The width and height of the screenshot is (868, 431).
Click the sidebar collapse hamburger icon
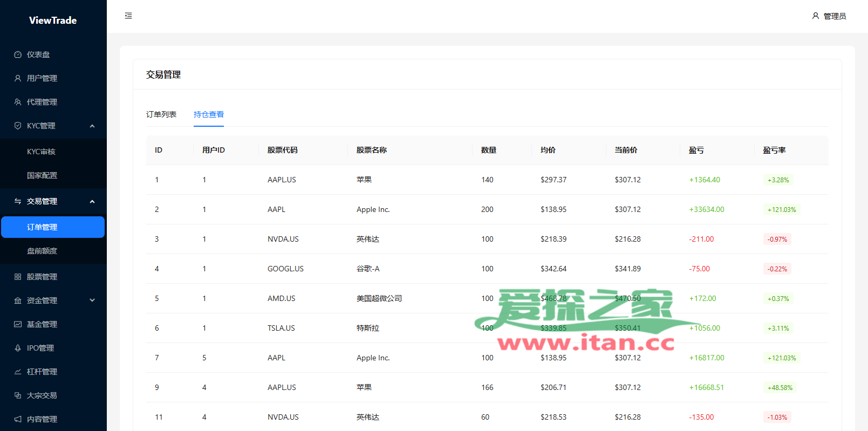(128, 16)
